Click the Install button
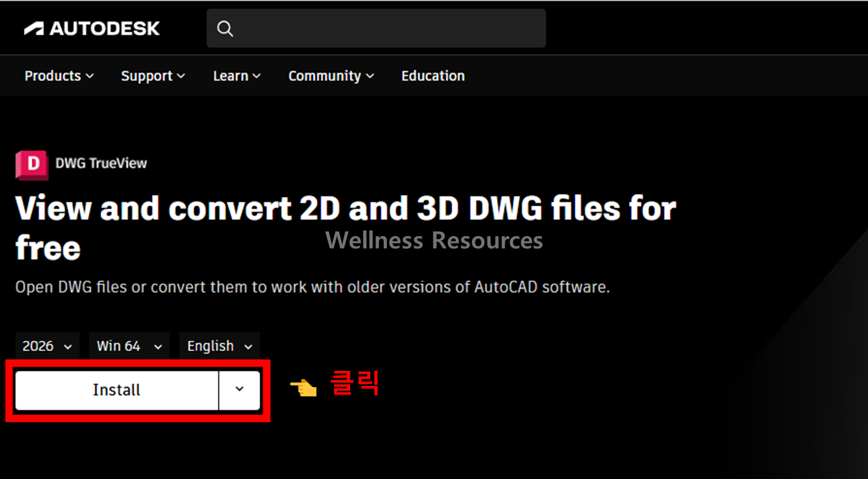The width and height of the screenshot is (868, 479). [x=117, y=390]
